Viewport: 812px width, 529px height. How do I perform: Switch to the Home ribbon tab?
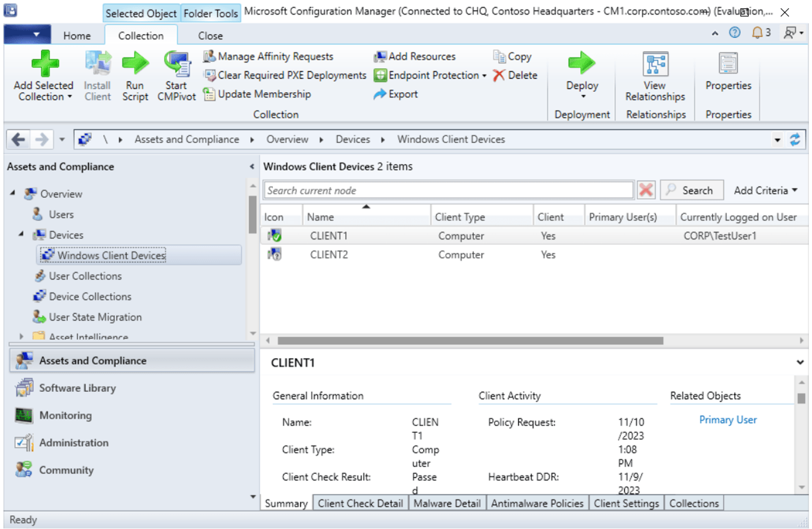pos(77,36)
